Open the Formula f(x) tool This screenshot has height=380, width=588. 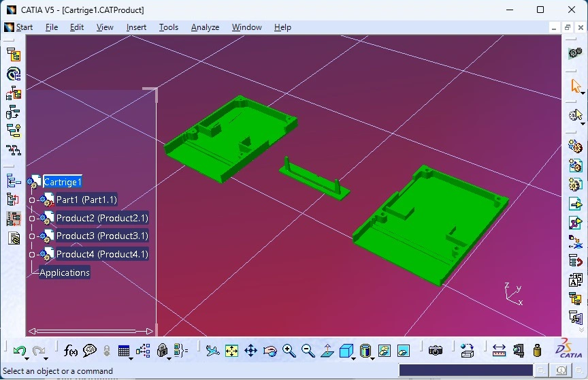coord(70,351)
